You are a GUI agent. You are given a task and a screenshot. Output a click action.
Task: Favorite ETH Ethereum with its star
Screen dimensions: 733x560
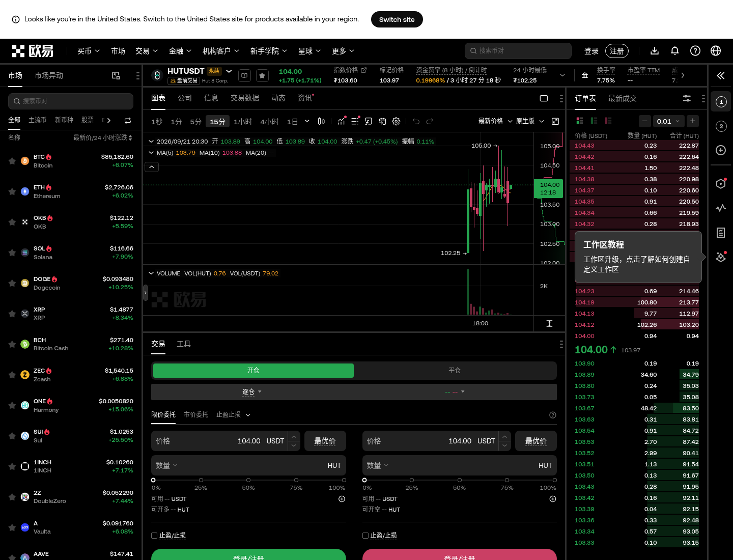tap(12, 191)
